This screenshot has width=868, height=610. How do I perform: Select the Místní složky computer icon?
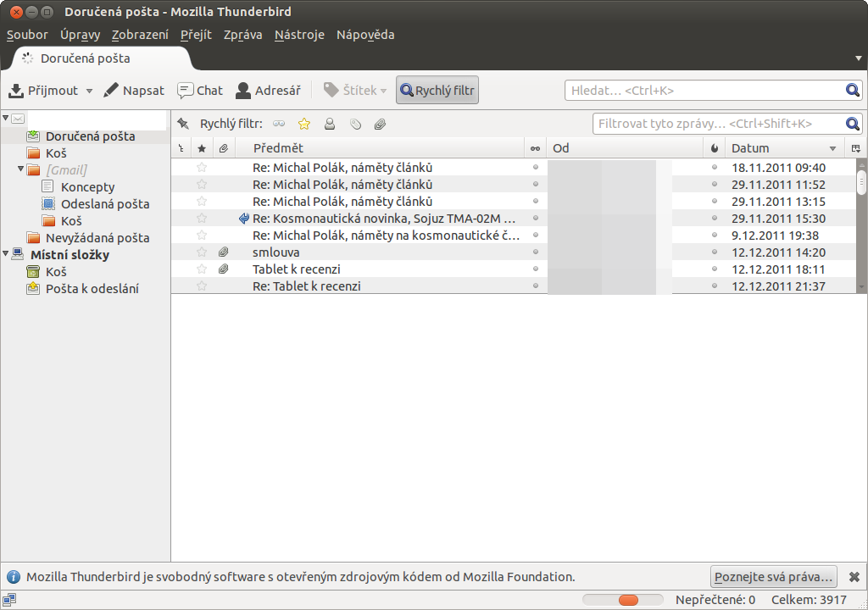click(x=18, y=254)
